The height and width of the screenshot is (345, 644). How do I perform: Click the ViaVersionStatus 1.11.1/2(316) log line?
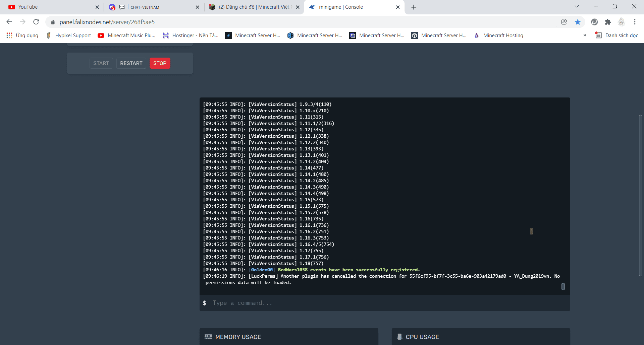coord(269,123)
